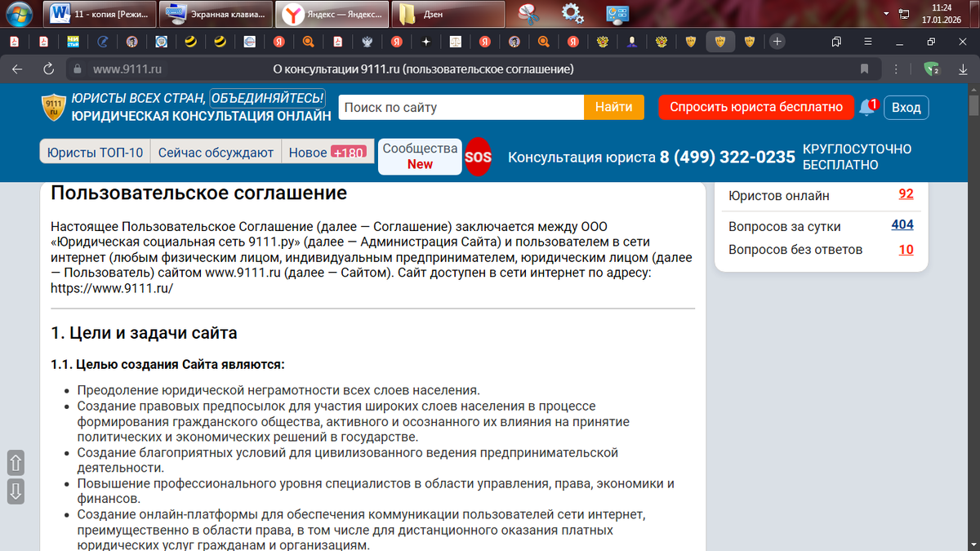The width and height of the screenshot is (980, 551).
Task: Reload the page with the refresh icon
Action: point(48,69)
